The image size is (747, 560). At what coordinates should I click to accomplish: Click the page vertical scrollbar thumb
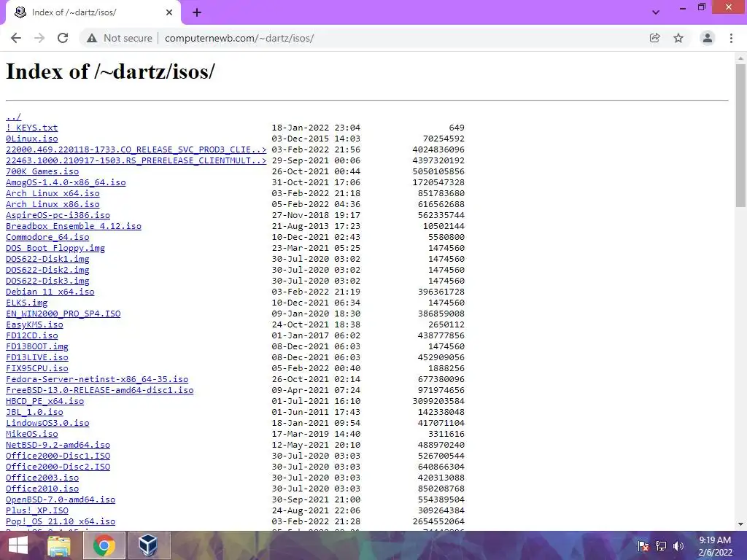point(740,136)
